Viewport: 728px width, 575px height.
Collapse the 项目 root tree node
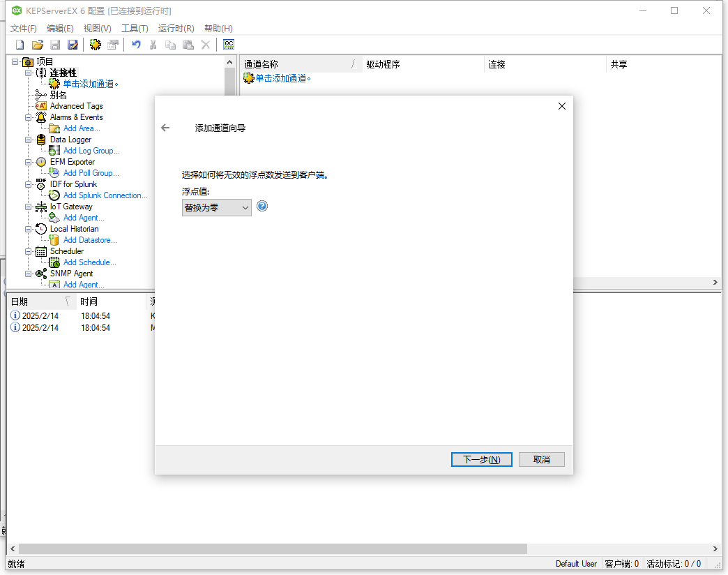point(15,61)
